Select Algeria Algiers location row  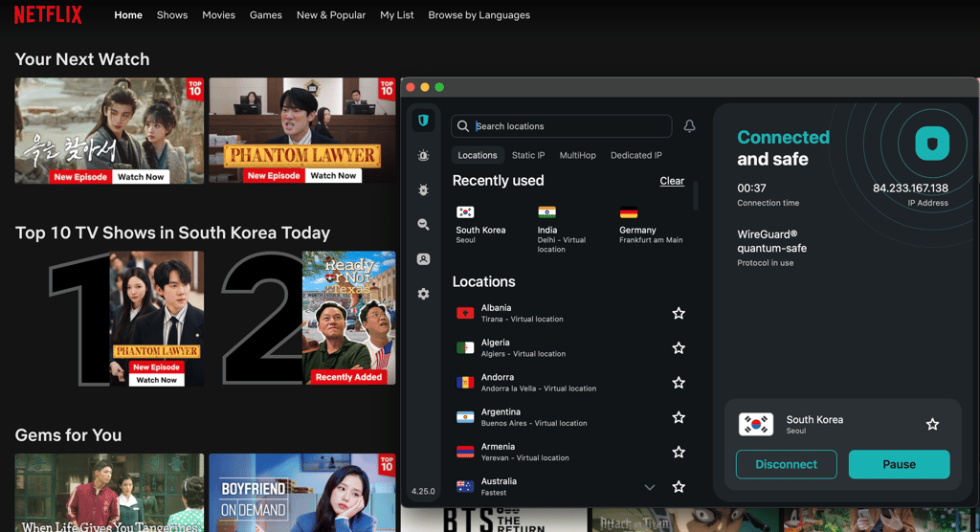(x=570, y=347)
